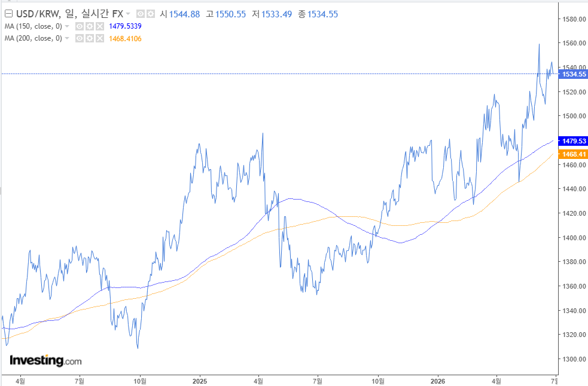Remove the MA 200 indicator with X

(x=100, y=38)
